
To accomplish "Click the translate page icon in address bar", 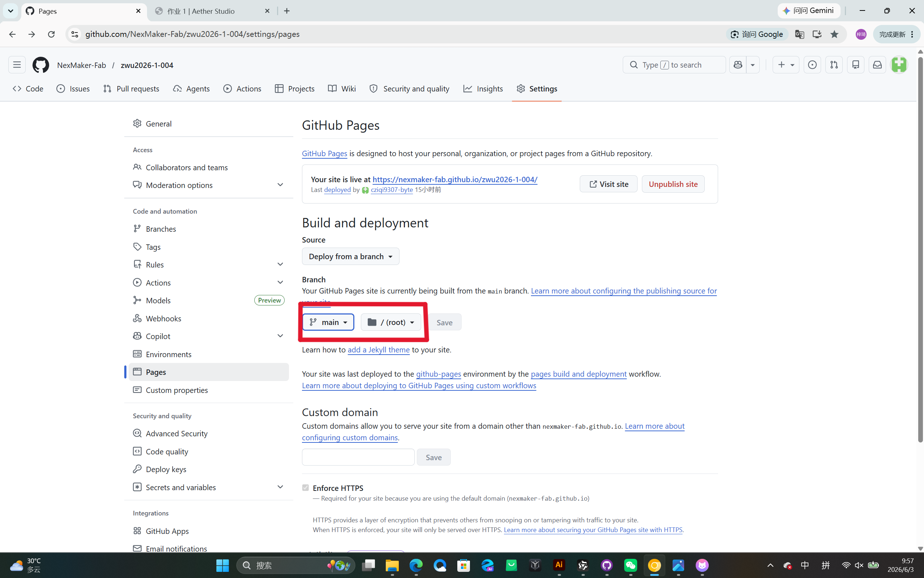I will [x=799, y=34].
